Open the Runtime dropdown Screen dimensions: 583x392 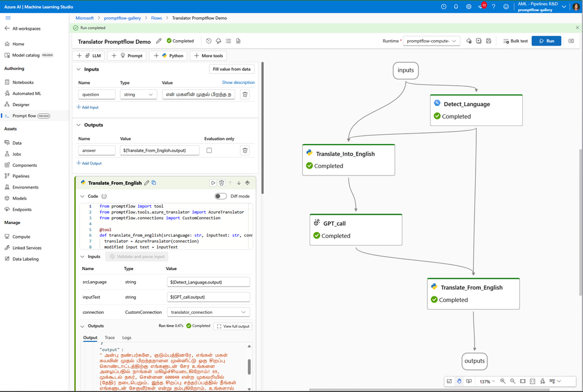(x=431, y=41)
